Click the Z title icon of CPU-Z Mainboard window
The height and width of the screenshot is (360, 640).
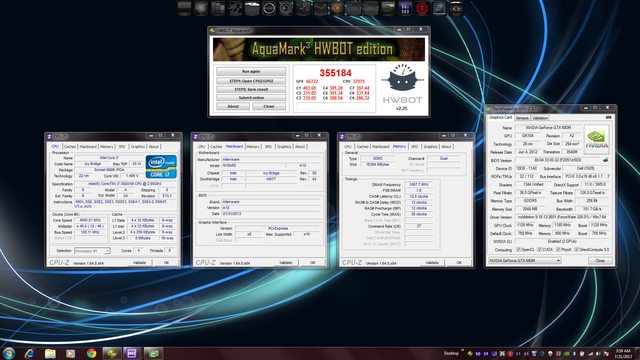tap(196, 136)
